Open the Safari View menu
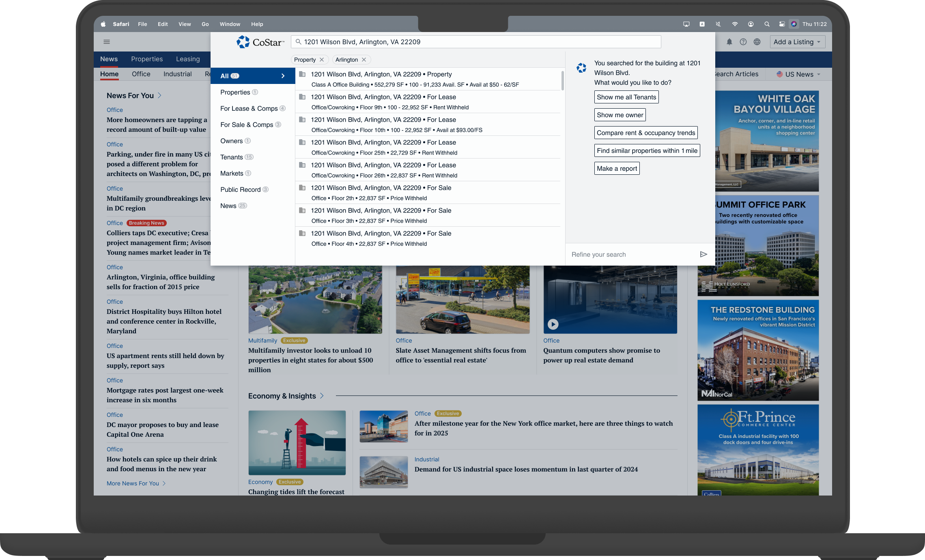Screen dimensions: 925x560 pyautogui.click(x=185, y=24)
